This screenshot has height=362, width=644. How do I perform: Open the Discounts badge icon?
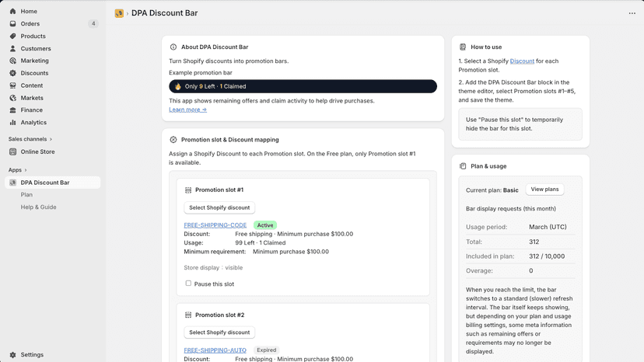click(12, 73)
